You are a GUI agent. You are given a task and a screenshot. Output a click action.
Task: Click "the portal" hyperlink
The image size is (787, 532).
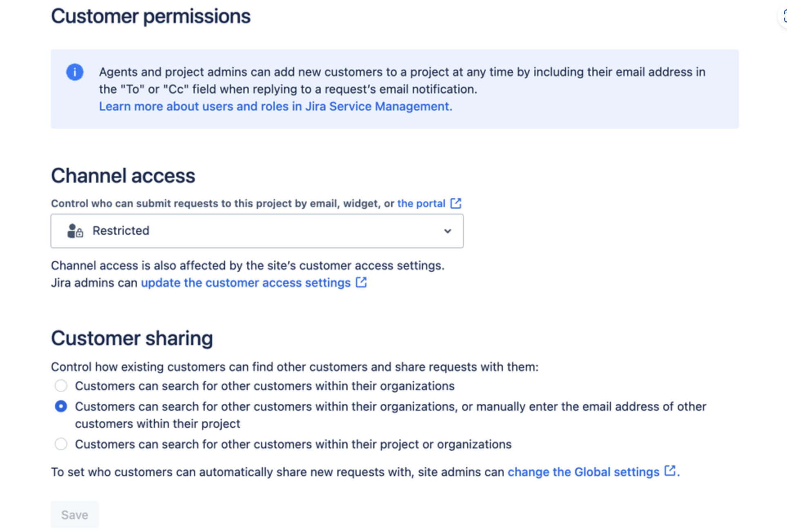421,203
